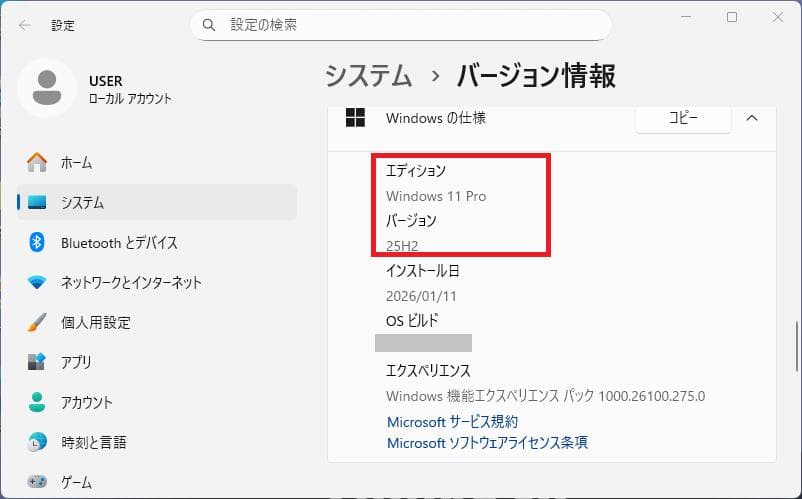
Task: Open Microsoft ソフトウェアライセンス条項 link
Action: [x=487, y=442]
